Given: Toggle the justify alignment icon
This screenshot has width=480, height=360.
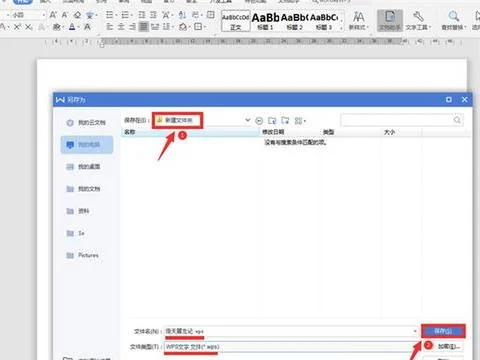Looking at the screenshot, I should point(144,27).
